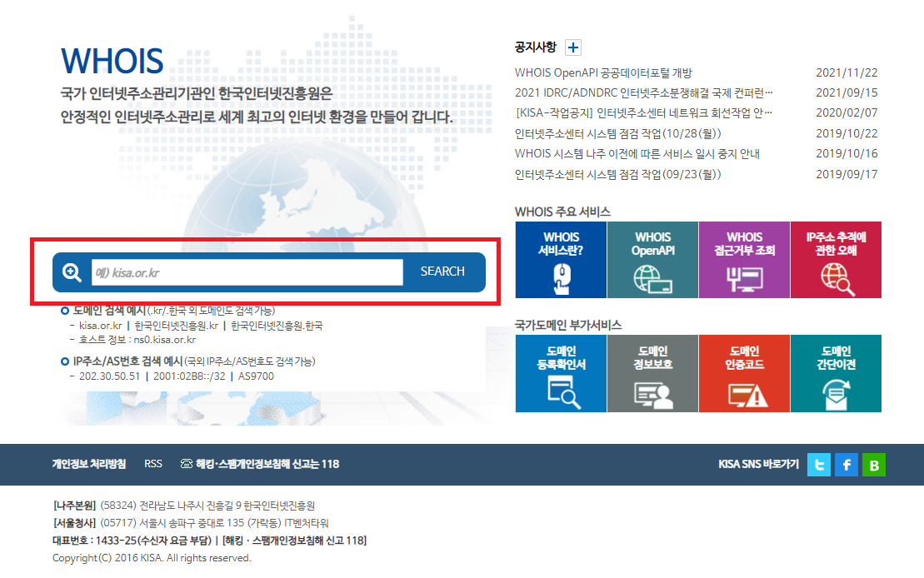
Task: Open the 개인정보 처리방침 footer link
Action: click(89, 464)
